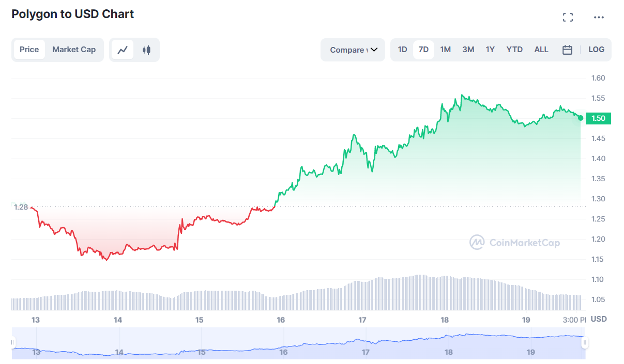Switch to Market Cap view
Screen dimensions: 624x364
[x=74, y=50]
